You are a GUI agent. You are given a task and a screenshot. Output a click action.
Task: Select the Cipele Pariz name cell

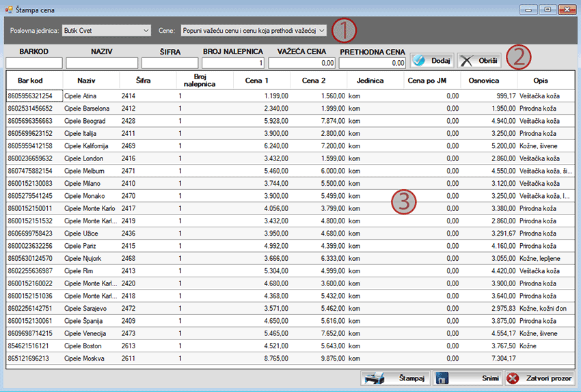[x=91, y=246]
